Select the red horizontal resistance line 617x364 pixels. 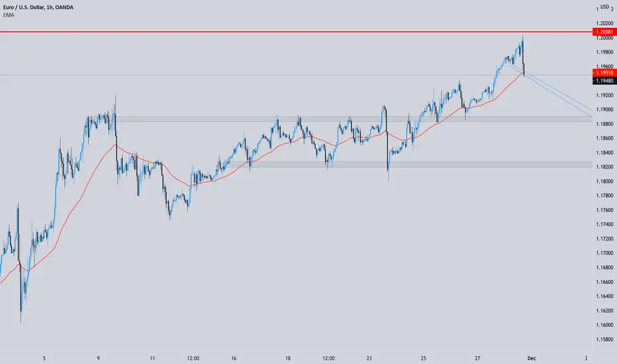click(x=296, y=32)
